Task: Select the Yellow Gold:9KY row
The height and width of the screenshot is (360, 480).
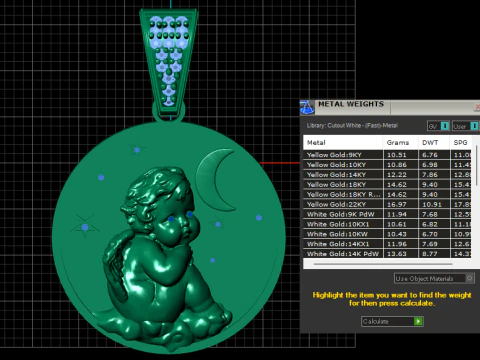Action: [387, 155]
